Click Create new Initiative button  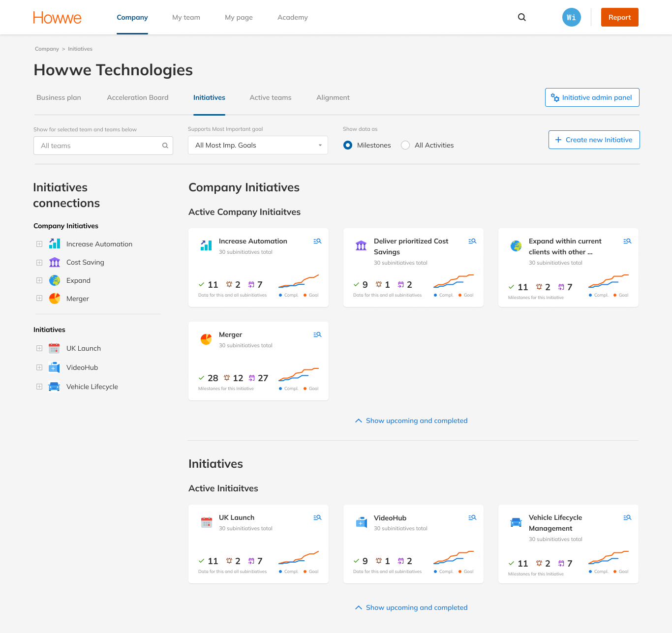tap(594, 140)
